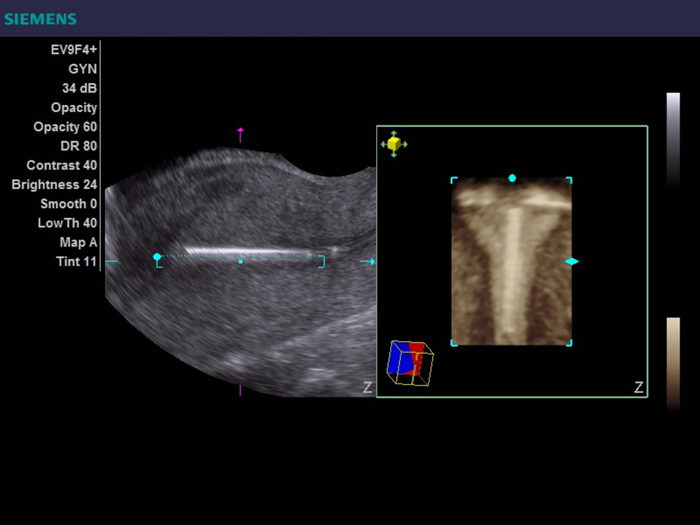Viewport: 700px width, 525px height.
Task: Click the small cyan square on ROI line
Action: click(x=241, y=262)
